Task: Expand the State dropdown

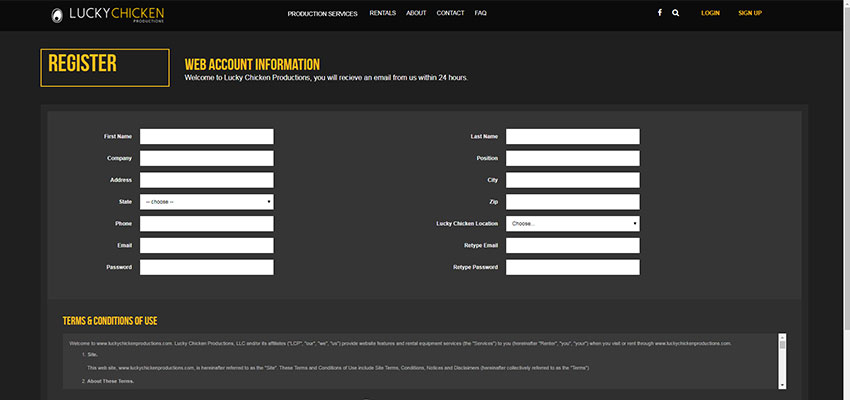Action: [x=207, y=202]
